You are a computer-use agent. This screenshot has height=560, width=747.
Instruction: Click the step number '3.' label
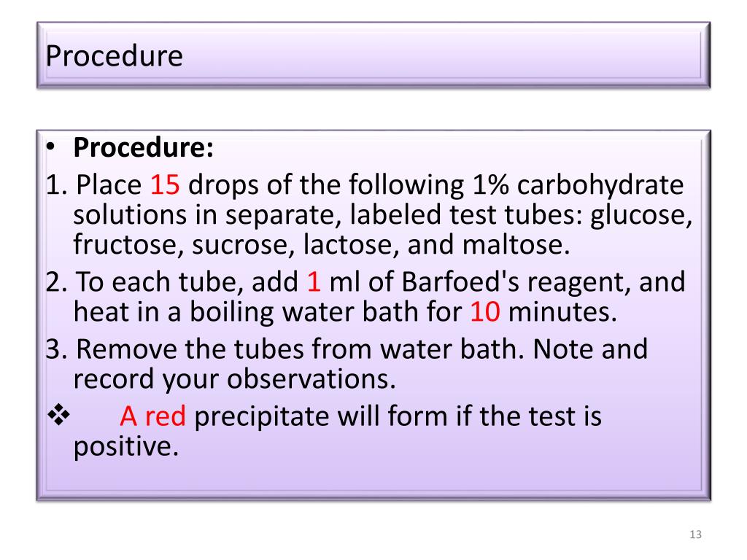pyautogui.click(x=57, y=349)
